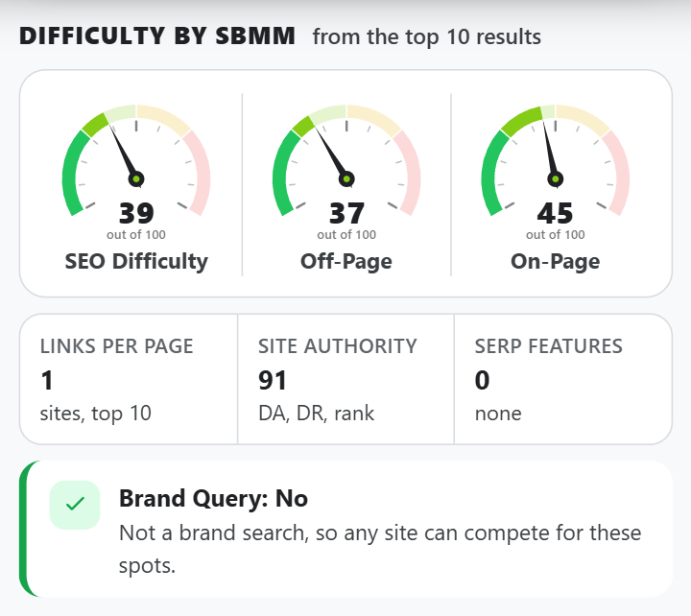Image resolution: width=691 pixels, height=616 pixels.
Task: Select the Off-Page score 37
Action: click(346, 213)
